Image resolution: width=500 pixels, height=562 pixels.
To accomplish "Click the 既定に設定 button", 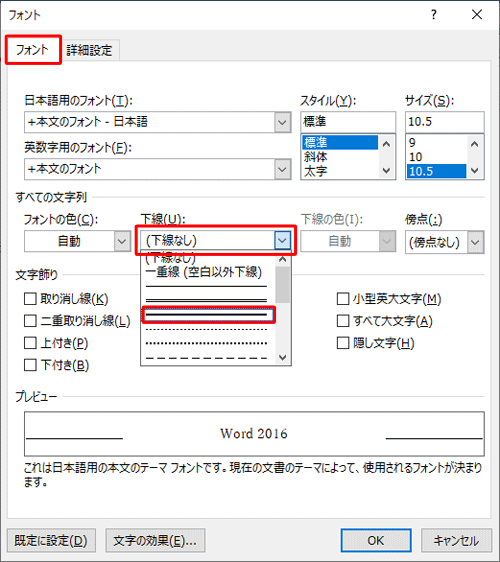I will pyautogui.click(x=51, y=540).
